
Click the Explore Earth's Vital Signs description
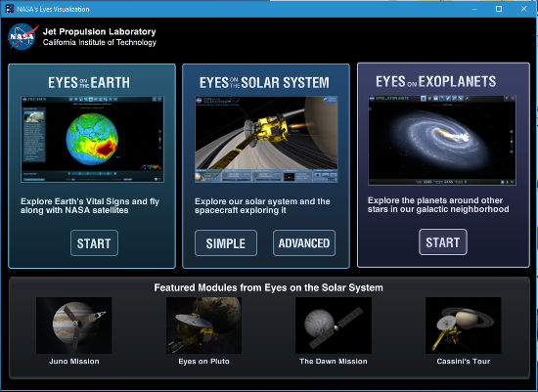pyautogui.click(x=90, y=205)
